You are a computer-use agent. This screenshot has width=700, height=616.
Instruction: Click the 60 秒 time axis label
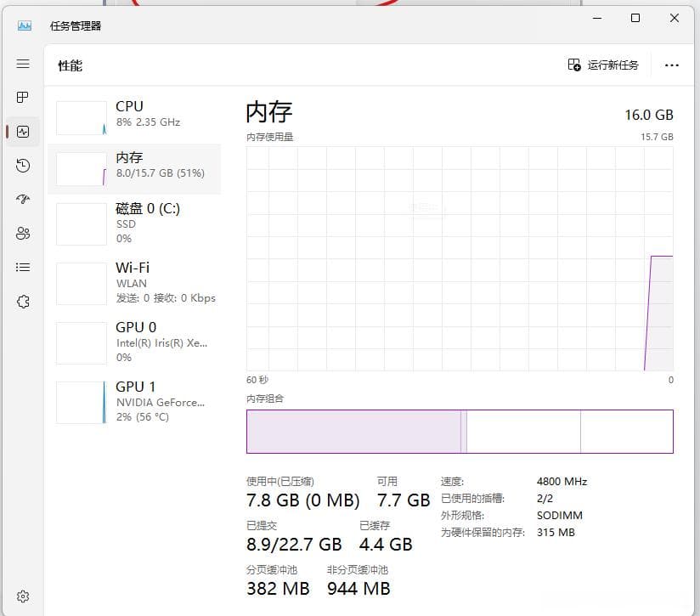[x=257, y=380]
